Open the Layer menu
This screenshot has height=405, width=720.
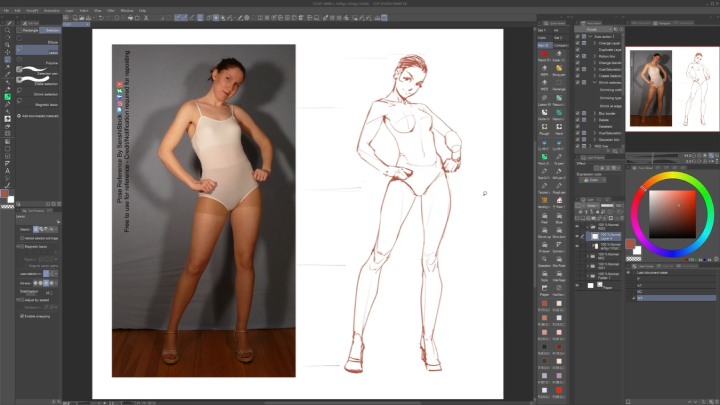(69, 10)
